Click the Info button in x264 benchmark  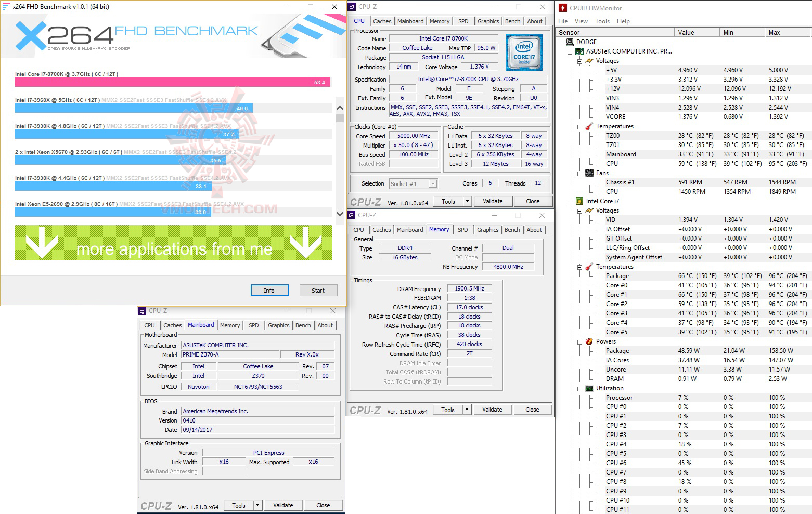(269, 290)
